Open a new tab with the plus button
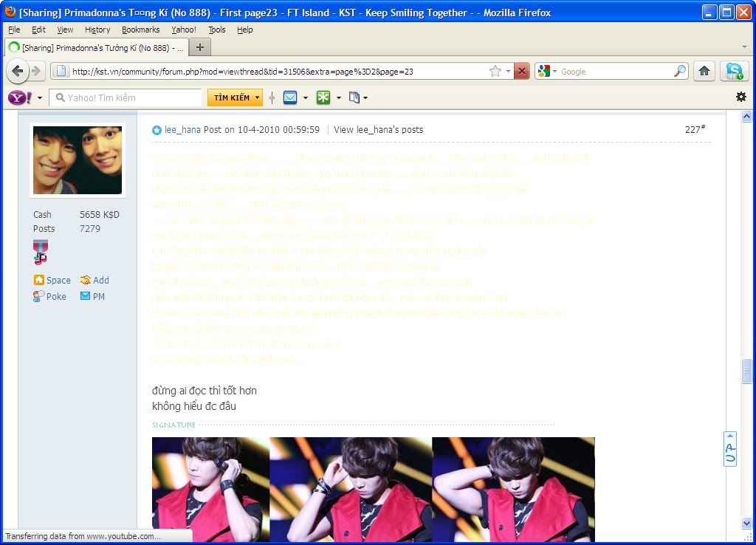 click(200, 47)
